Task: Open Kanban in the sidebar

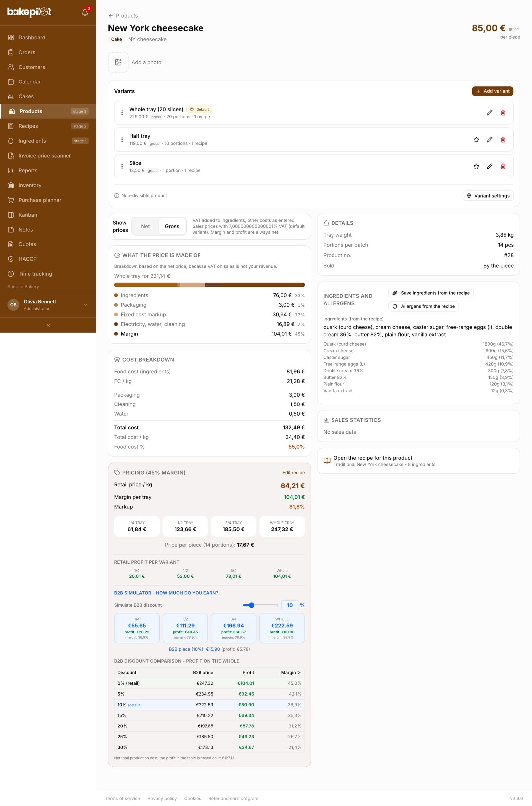Action: click(48, 215)
